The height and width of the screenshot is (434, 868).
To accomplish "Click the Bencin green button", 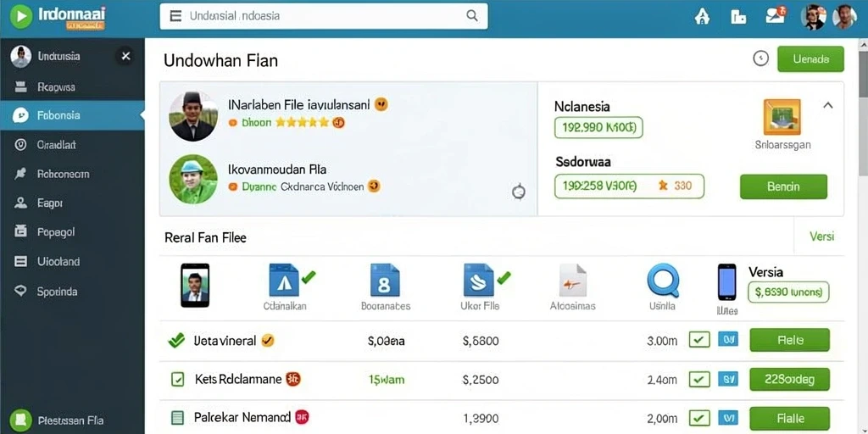I will 783,186.
